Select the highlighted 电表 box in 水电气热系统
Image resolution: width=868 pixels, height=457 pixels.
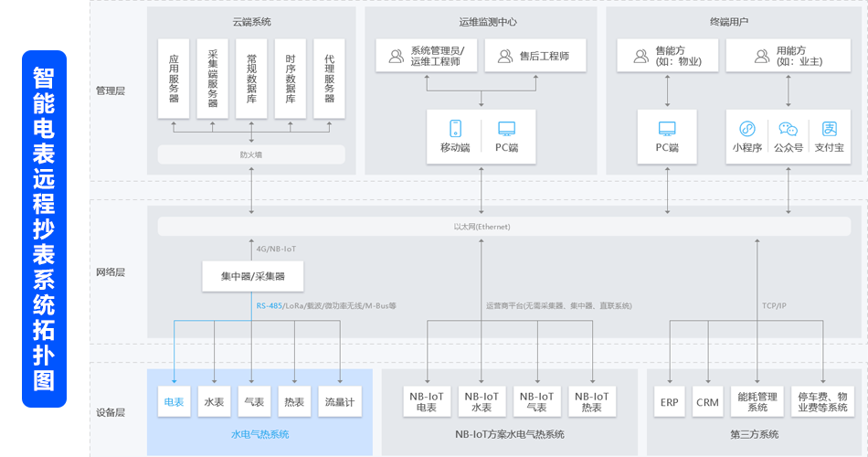174,401
